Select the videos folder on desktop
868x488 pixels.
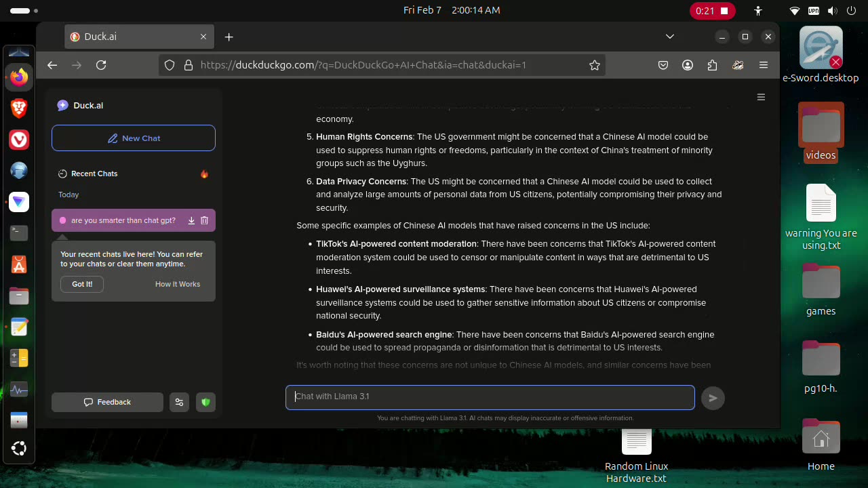[821, 132]
